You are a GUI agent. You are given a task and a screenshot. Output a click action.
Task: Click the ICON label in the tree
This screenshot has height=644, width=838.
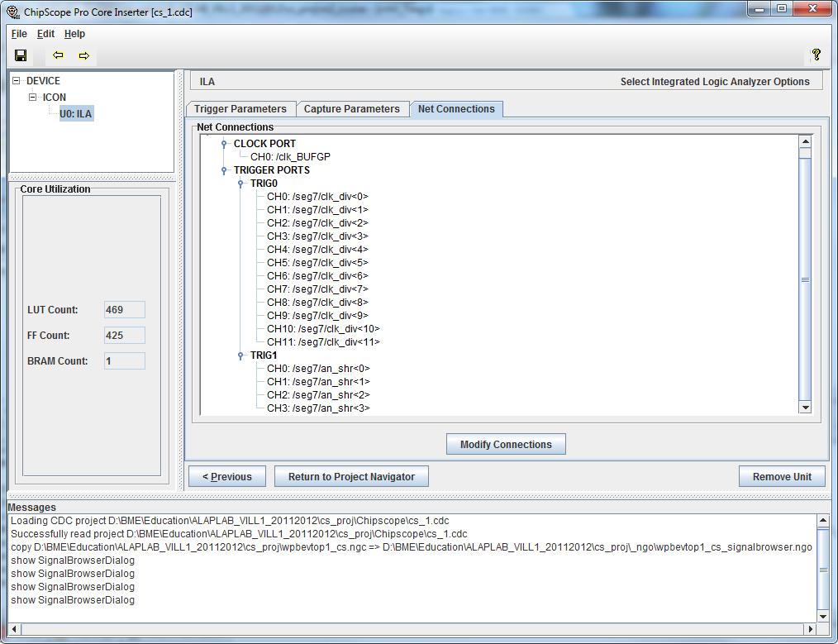point(55,98)
